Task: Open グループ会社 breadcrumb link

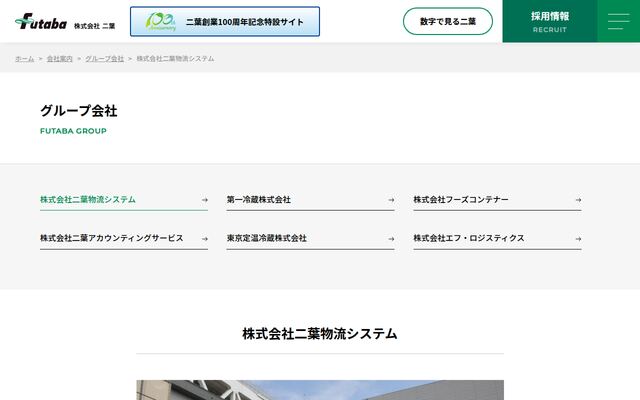Action: 104,59
